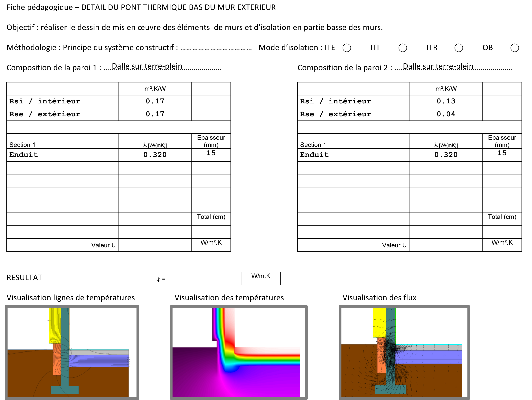Click 'Valeur U' label in paroi 1 table

104,245
